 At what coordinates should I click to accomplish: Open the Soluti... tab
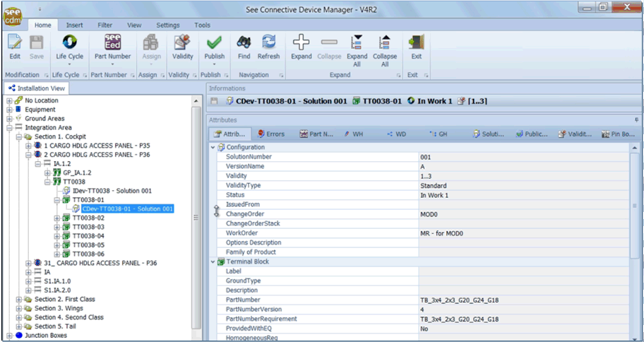click(x=489, y=134)
